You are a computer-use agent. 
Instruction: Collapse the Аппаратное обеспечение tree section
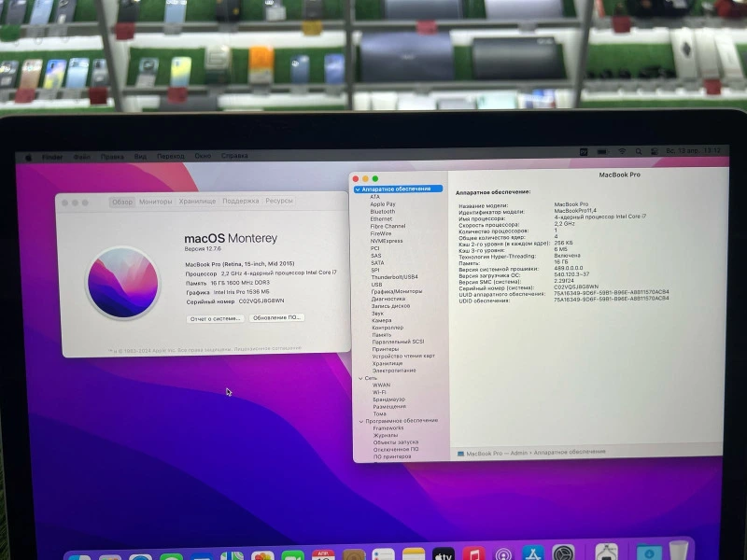(358, 189)
